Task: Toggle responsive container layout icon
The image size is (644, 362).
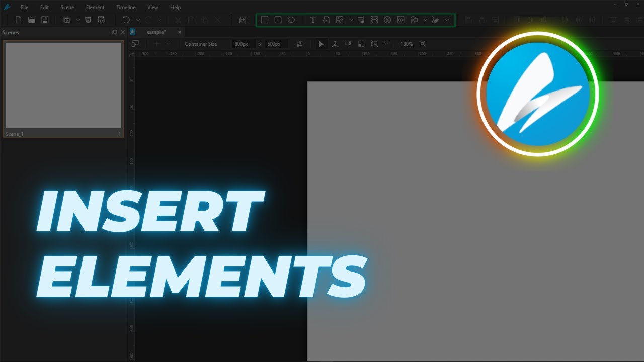Action: pyautogui.click(x=135, y=44)
